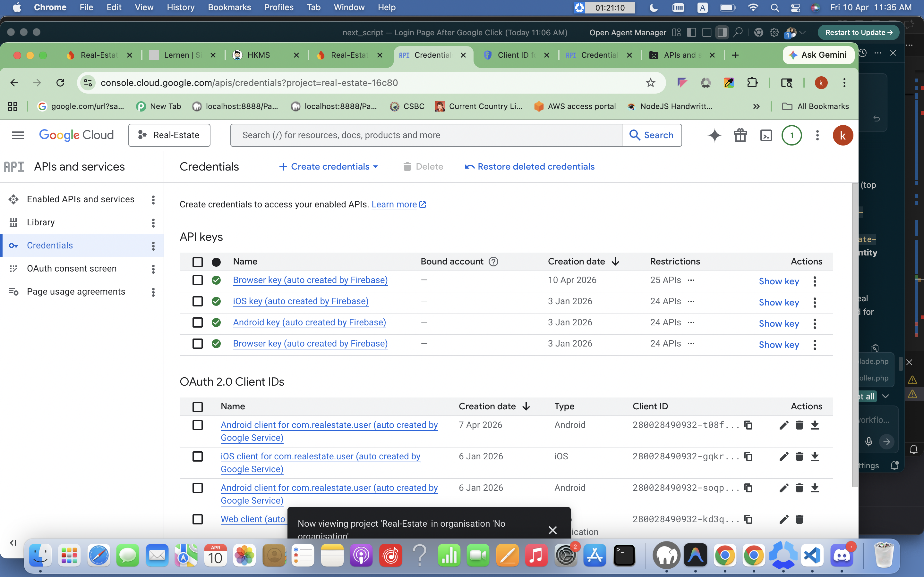Download JSON for the iOS OAuth client
This screenshot has height=577, width=924.
click(x=815, y=456)
